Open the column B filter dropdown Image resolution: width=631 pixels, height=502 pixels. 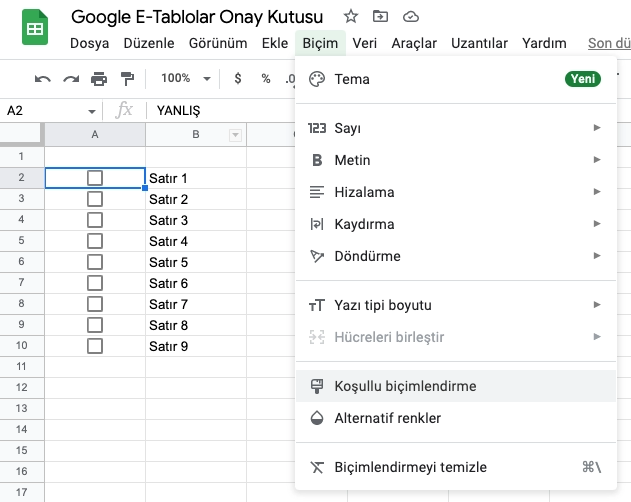pyautogui.click(x=235, y=135)
